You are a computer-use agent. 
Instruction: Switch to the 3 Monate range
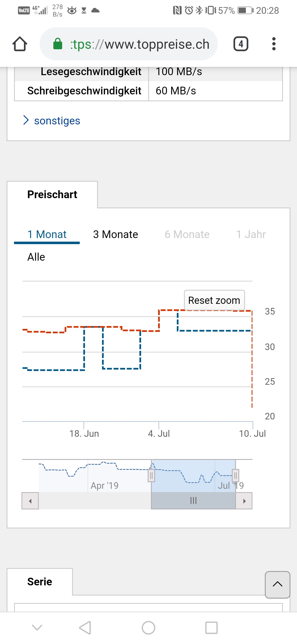[116, 234]
